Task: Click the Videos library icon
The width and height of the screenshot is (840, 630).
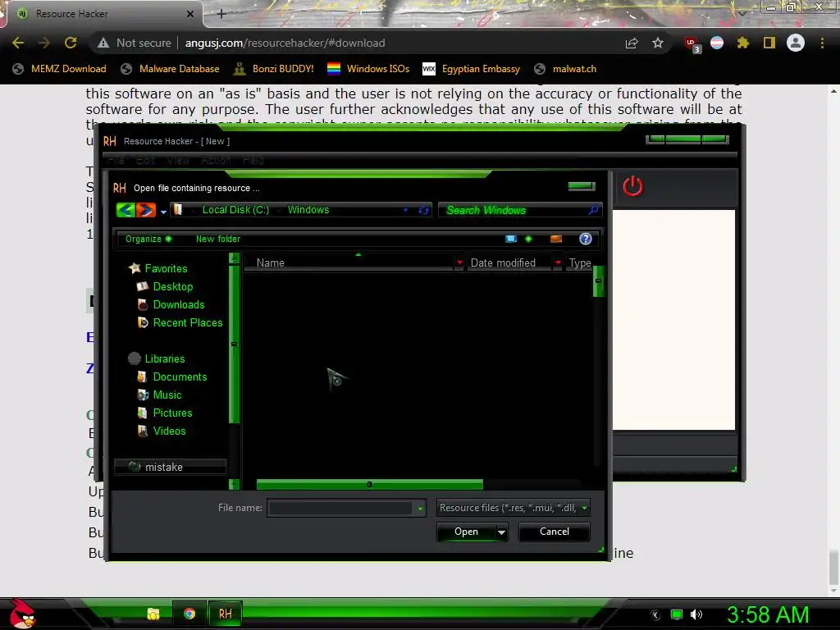Action: point(143,431)
